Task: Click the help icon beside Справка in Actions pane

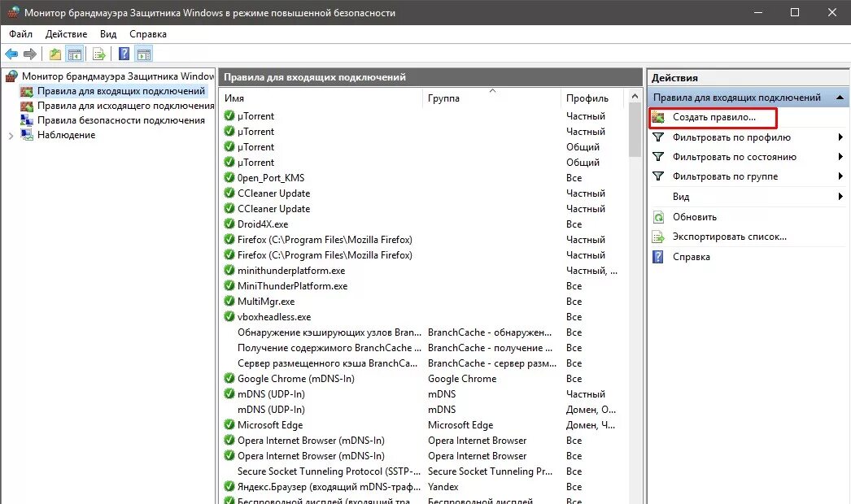Action: point(658,257)
